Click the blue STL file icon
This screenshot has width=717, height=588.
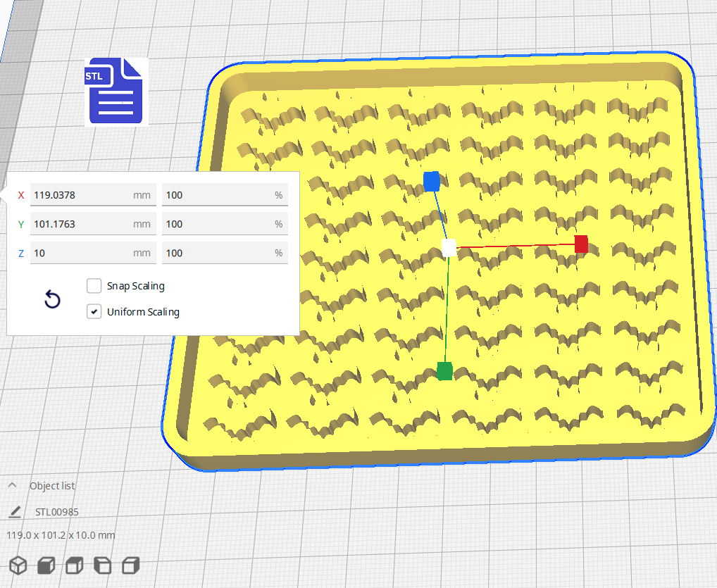[116, 92]
